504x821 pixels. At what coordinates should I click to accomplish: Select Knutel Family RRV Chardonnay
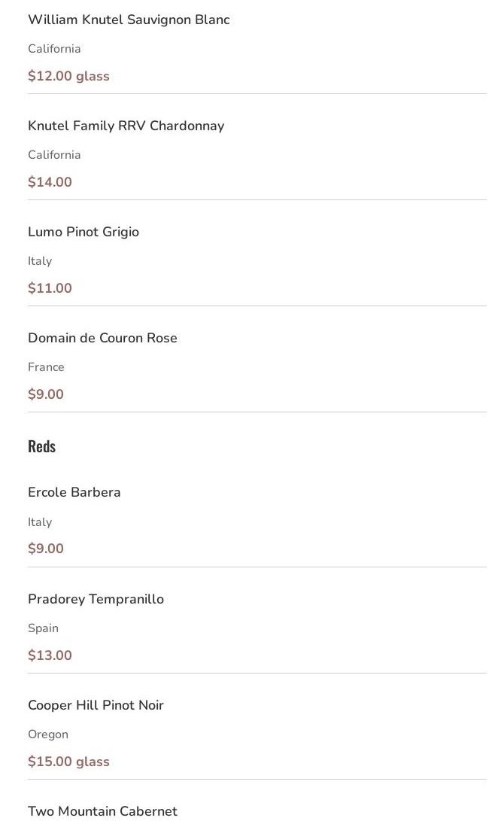click(126, 126)
